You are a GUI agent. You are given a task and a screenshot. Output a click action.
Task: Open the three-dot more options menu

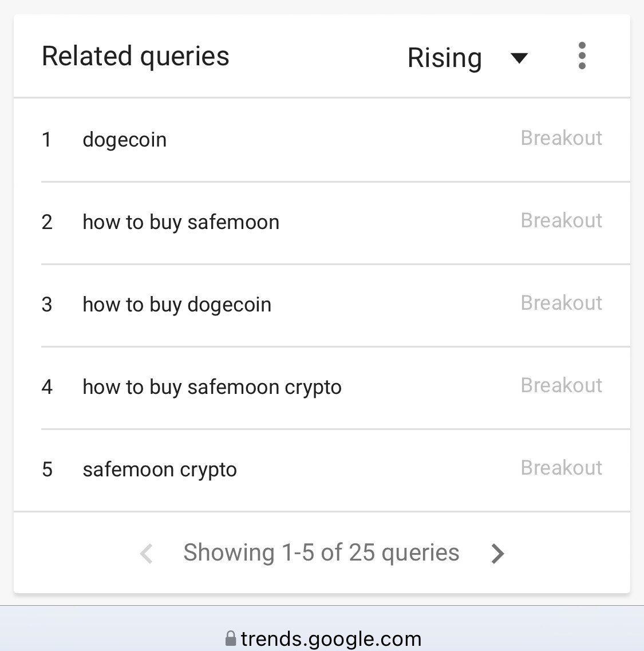[x=582, y=56]
